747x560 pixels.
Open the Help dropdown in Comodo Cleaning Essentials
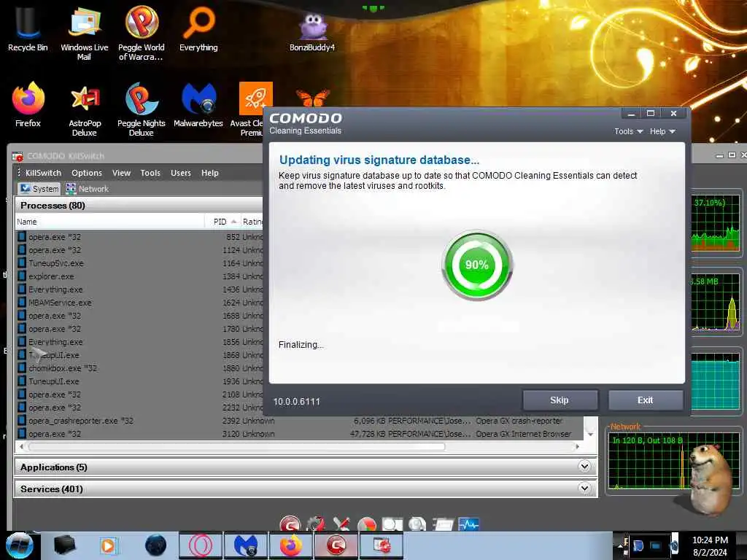(x=662, y=131)
